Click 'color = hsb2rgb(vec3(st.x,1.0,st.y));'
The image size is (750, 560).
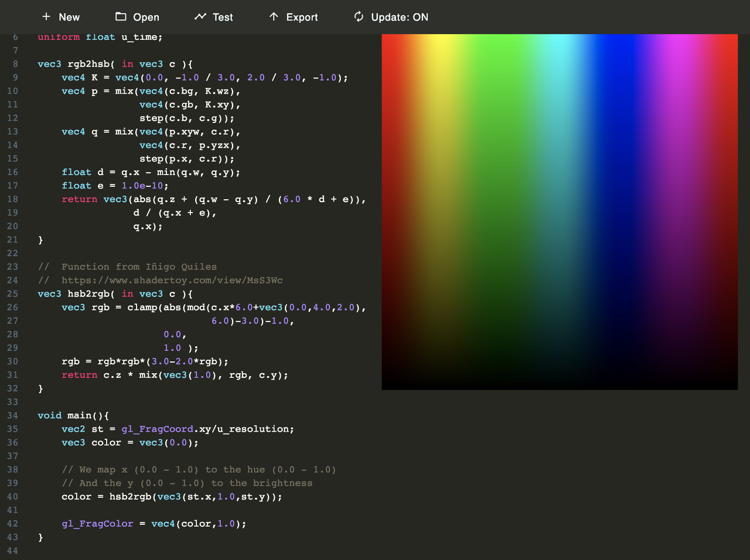click(172, 497)
